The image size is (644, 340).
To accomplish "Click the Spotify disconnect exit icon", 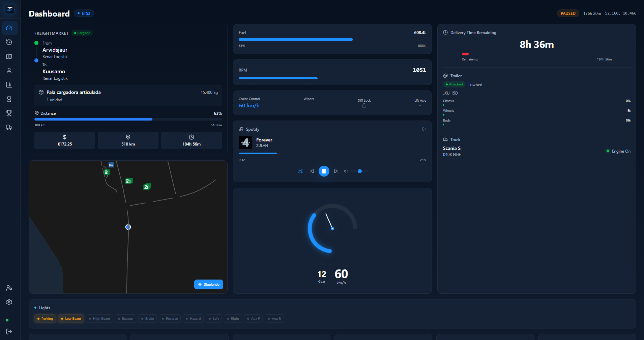I will click(424, 129).
